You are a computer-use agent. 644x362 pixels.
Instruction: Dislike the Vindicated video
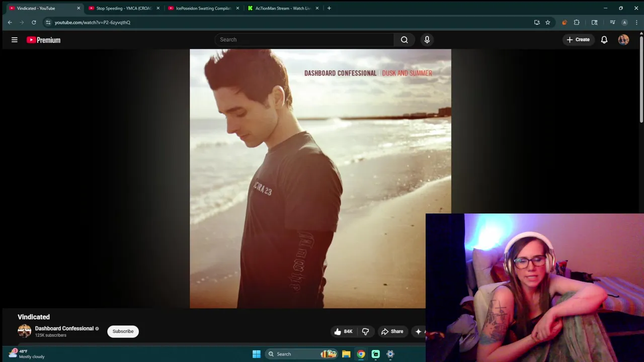(x=365, y=331)
